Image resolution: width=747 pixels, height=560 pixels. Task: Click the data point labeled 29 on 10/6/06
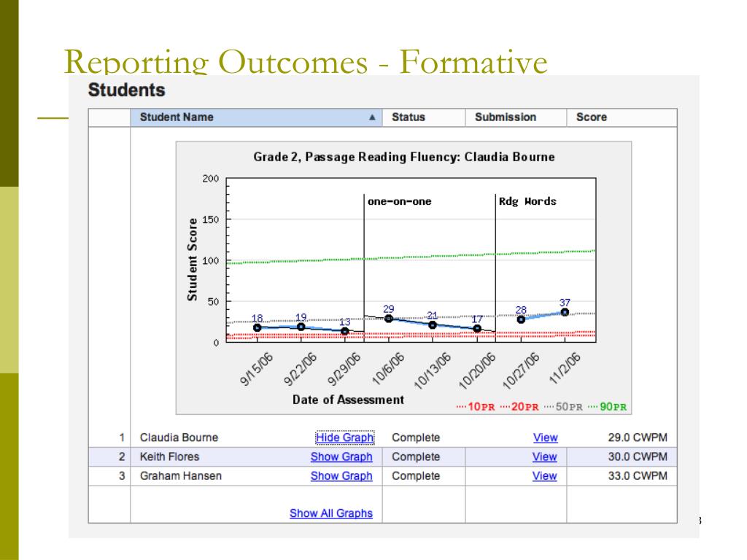point(389,319)
